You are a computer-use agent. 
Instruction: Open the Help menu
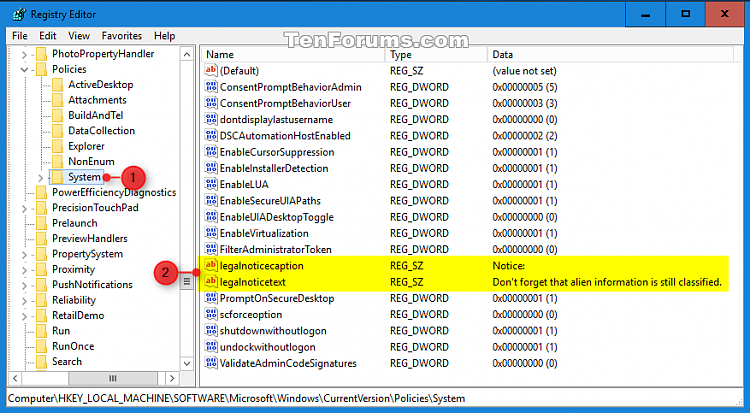pyautogui.click(x=165, y=36)
